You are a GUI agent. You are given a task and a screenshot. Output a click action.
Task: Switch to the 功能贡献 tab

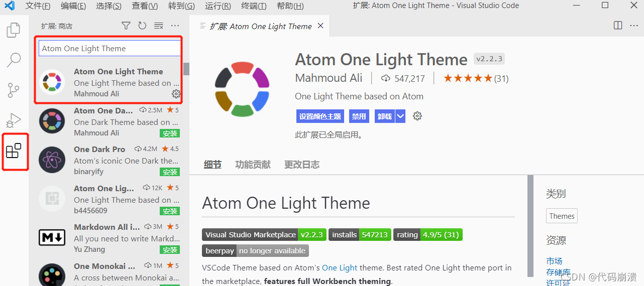253,165
